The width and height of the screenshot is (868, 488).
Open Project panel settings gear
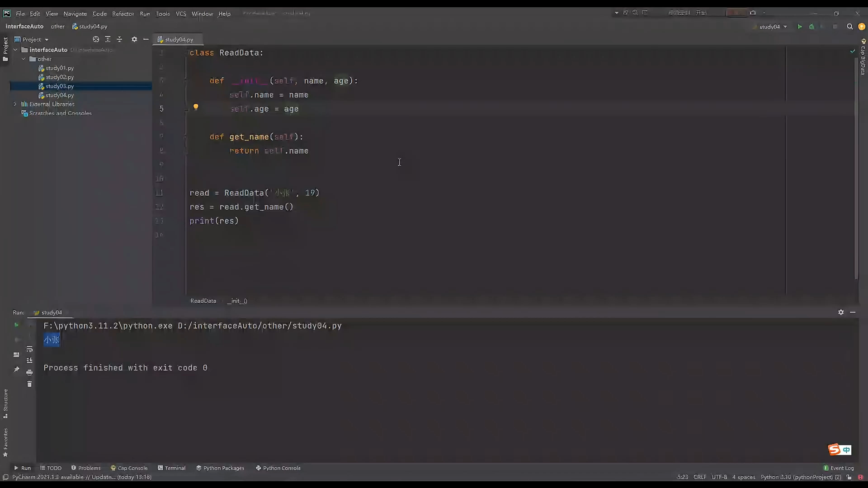pyautogui.click(x=134, y=39)
